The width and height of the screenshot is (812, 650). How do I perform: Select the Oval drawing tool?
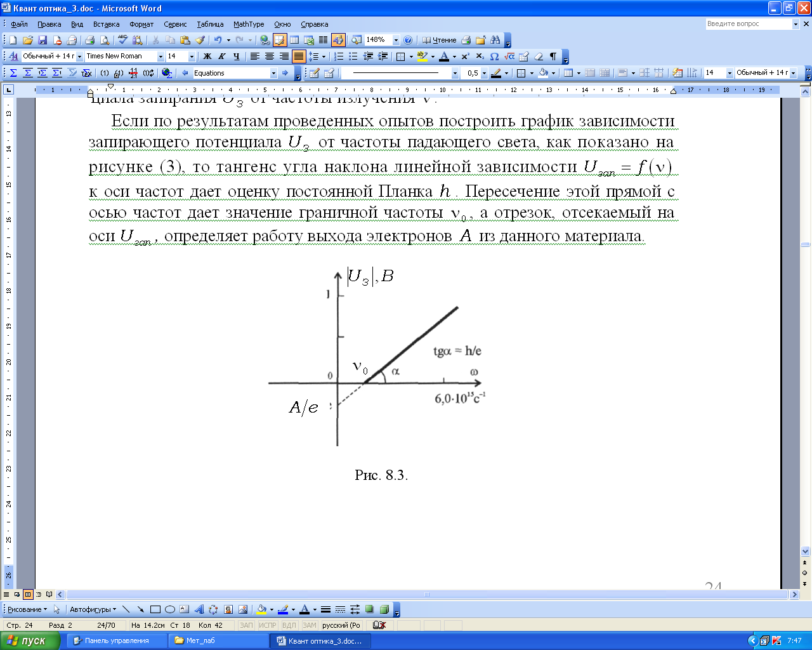pyautogui.click(x=170, y=609)
